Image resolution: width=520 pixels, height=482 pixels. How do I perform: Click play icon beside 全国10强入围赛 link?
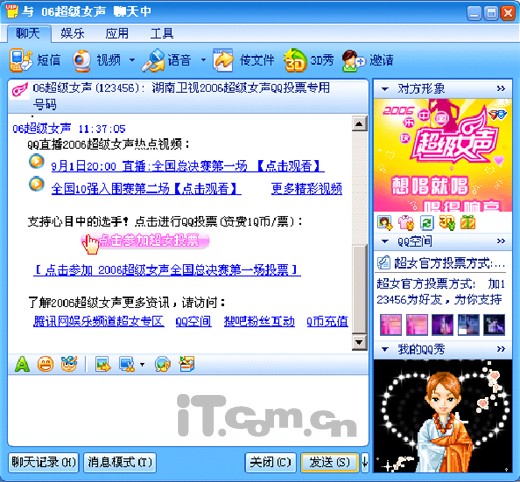[x=37, y=184]
